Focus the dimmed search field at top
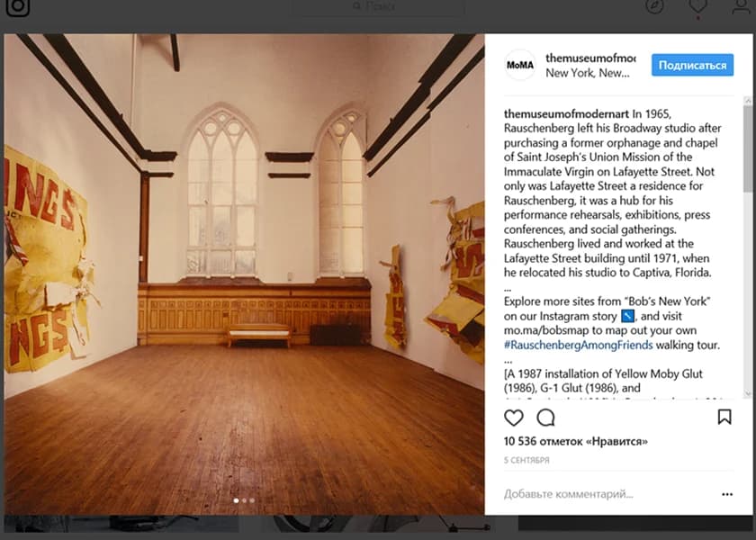The width and height of the screenshot is (756, 540). (379, 6)
